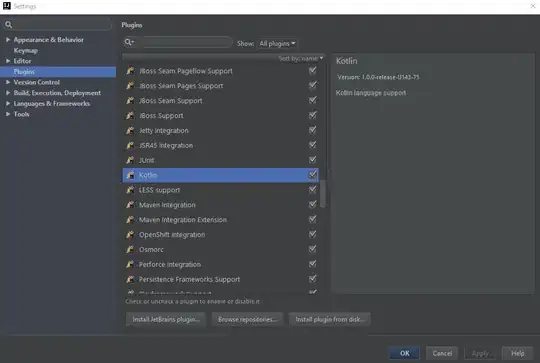540x363 pixels.
Task: Open the Version Control settings label
Action: click(x=37, y=82)
